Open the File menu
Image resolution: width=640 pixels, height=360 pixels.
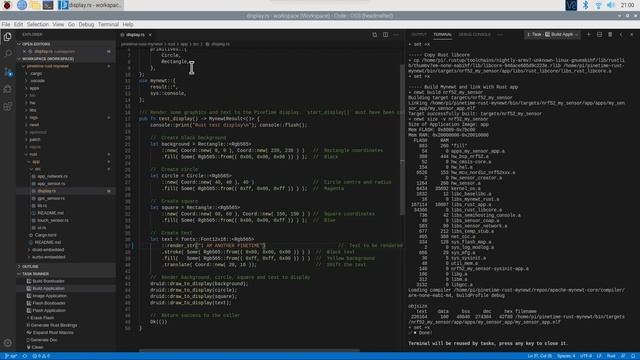[6, 24]
